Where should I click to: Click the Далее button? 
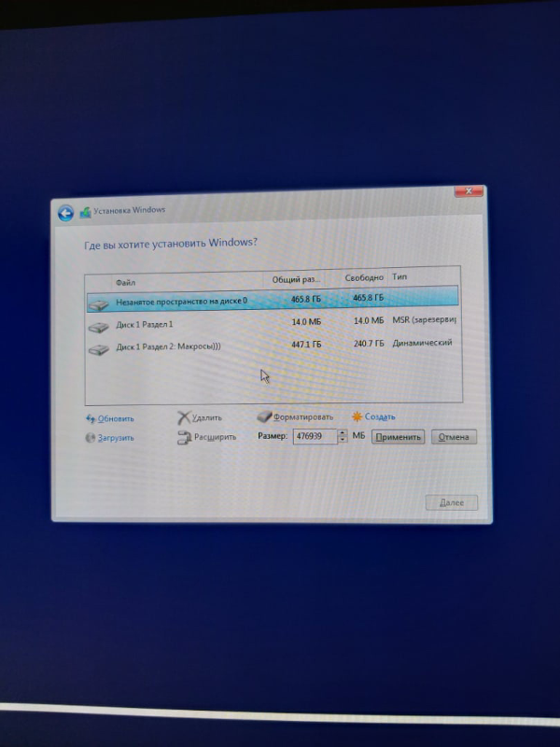452,502
